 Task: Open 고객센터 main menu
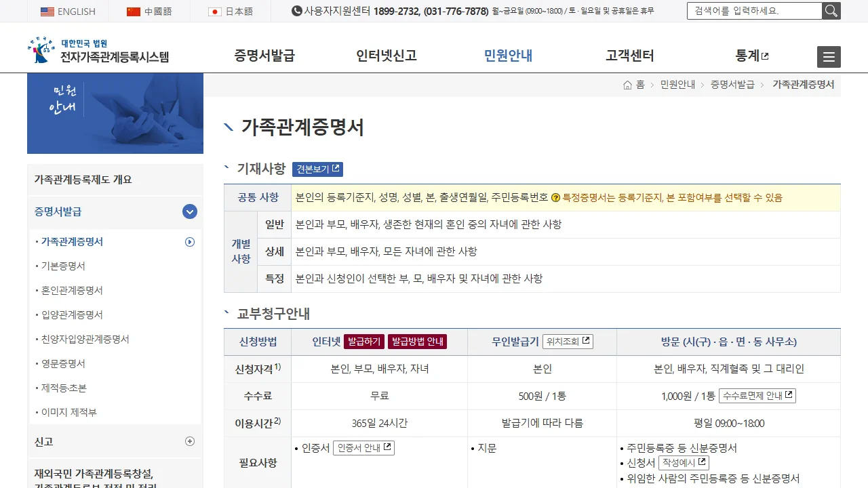630,56
